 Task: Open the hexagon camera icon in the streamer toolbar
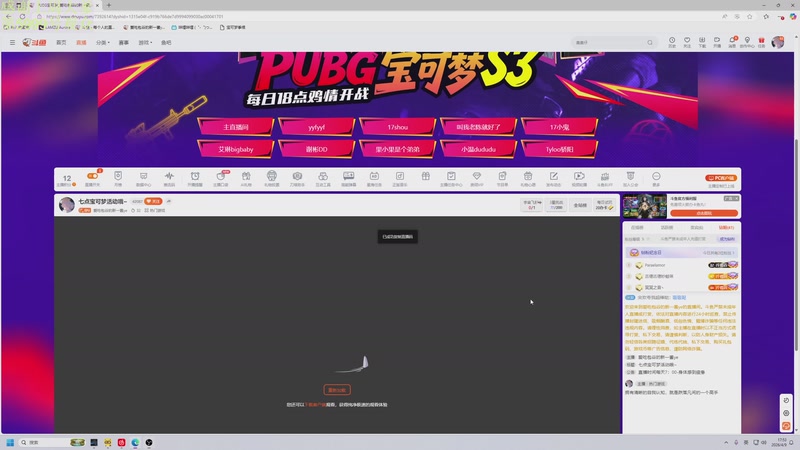click(297, 178)
